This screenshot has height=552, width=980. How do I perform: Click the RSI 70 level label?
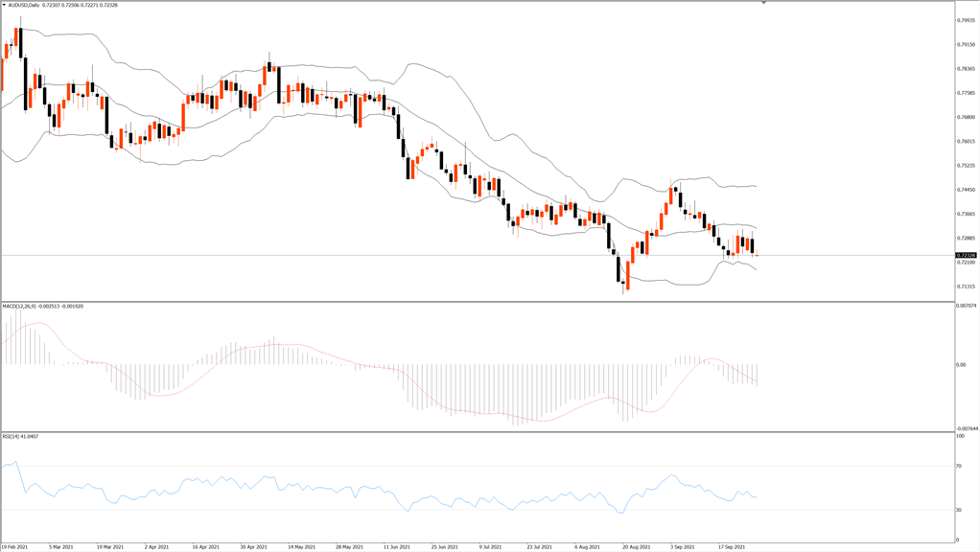click(x=959, y=466)
